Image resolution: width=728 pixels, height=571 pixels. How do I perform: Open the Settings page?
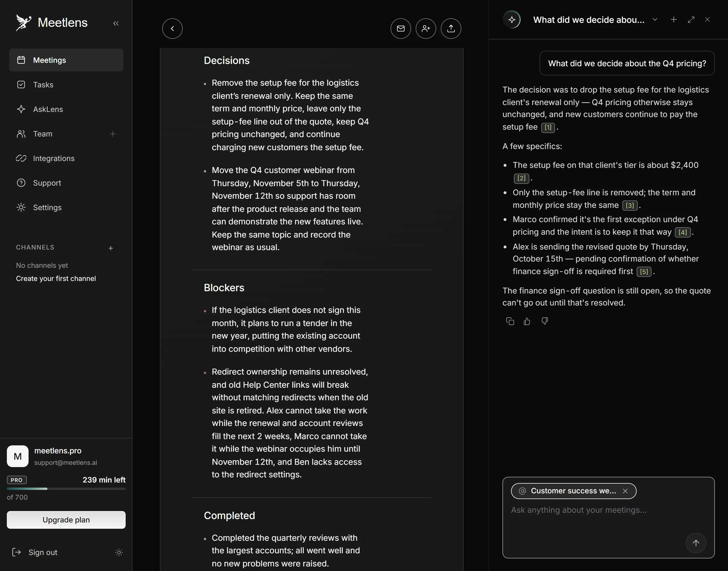point(66,208)
